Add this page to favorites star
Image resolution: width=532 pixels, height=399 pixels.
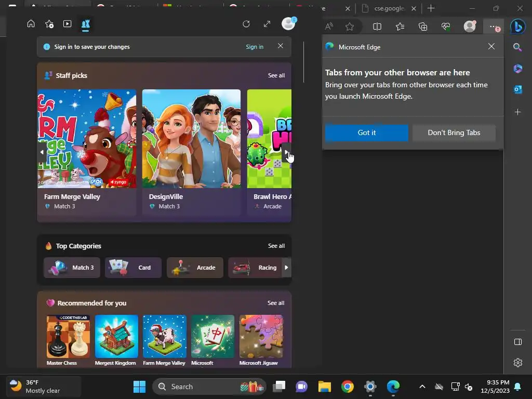[350, 26]
